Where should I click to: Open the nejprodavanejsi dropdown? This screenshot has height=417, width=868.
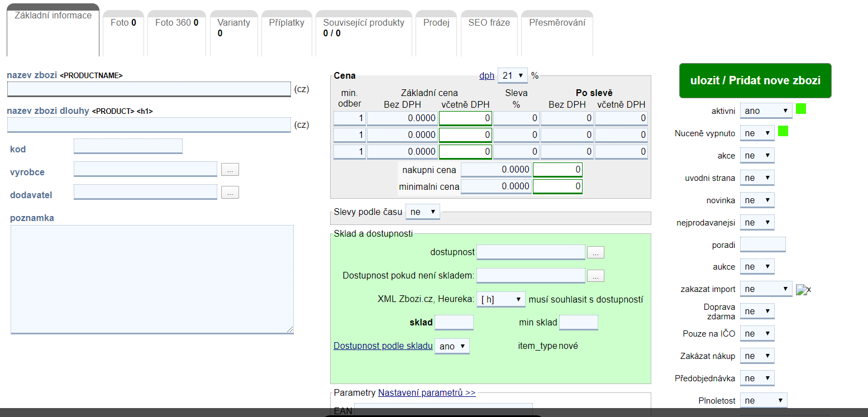pyautogui.click(x=757, y=223)
